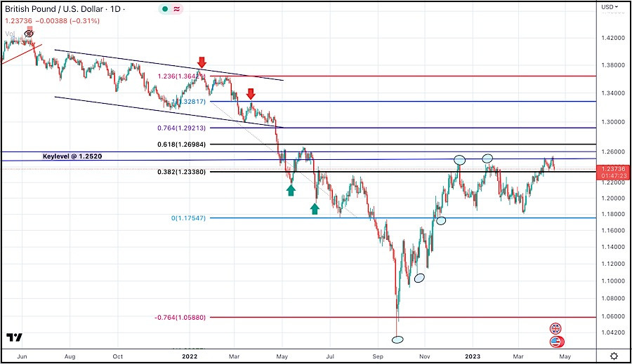This screenshot has width=632, height=364.
Task: Click the price change -0.00388 (-0.31%) text
Action: tap(67, 21)
